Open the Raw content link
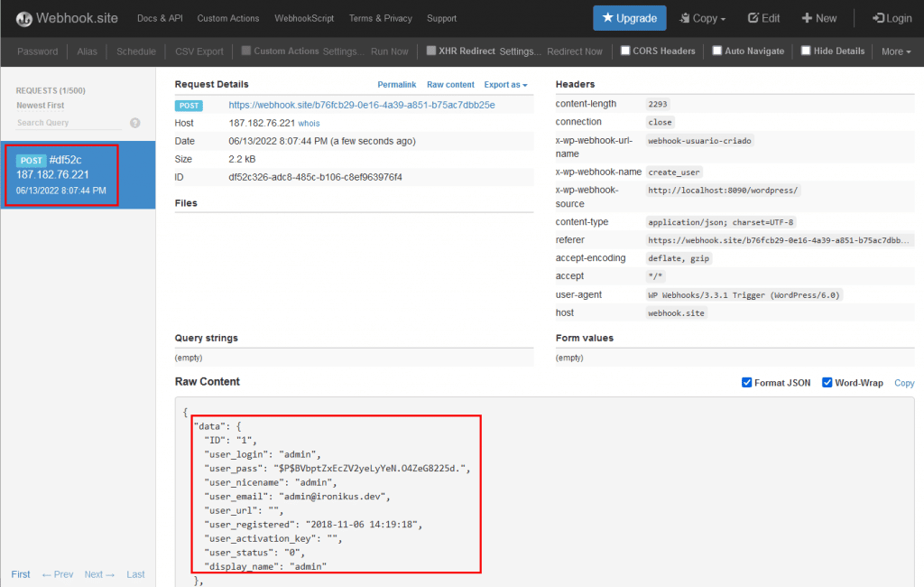This screenshot has height=587, width=924. [450, 85]
